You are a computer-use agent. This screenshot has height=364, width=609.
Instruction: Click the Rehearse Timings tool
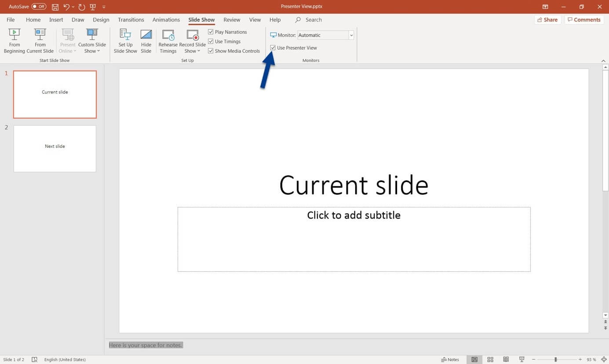tap(168, 40)
